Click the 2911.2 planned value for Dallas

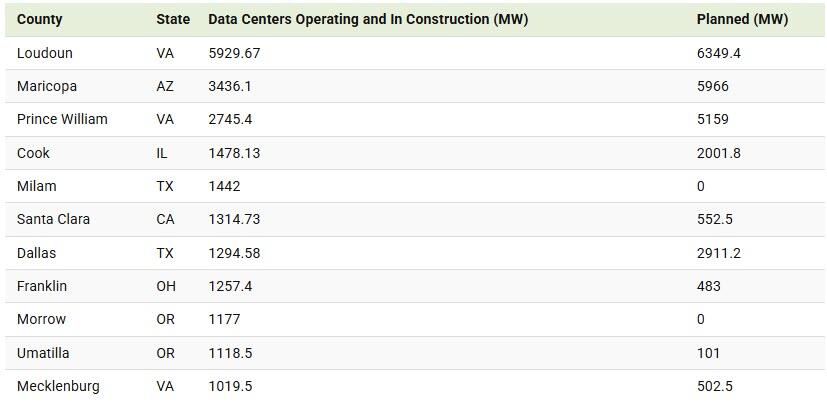[718, 253]
